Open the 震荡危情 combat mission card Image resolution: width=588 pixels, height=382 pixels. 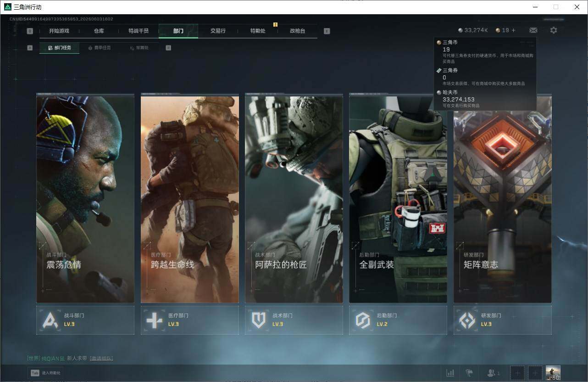coord(85,198)
